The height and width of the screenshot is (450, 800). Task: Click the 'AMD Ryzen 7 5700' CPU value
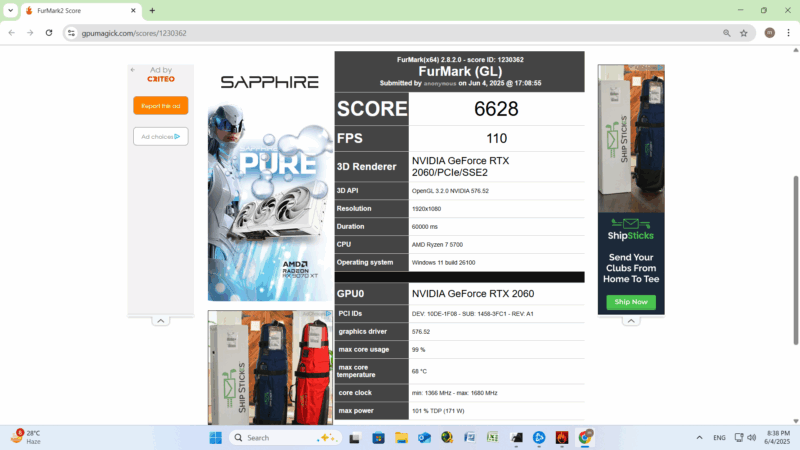click(437, 244)
